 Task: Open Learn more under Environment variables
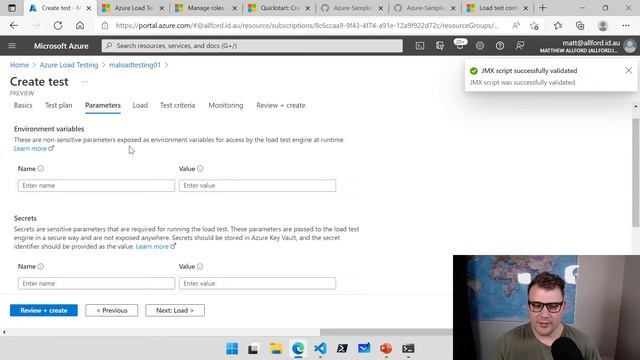click(33, 149)
